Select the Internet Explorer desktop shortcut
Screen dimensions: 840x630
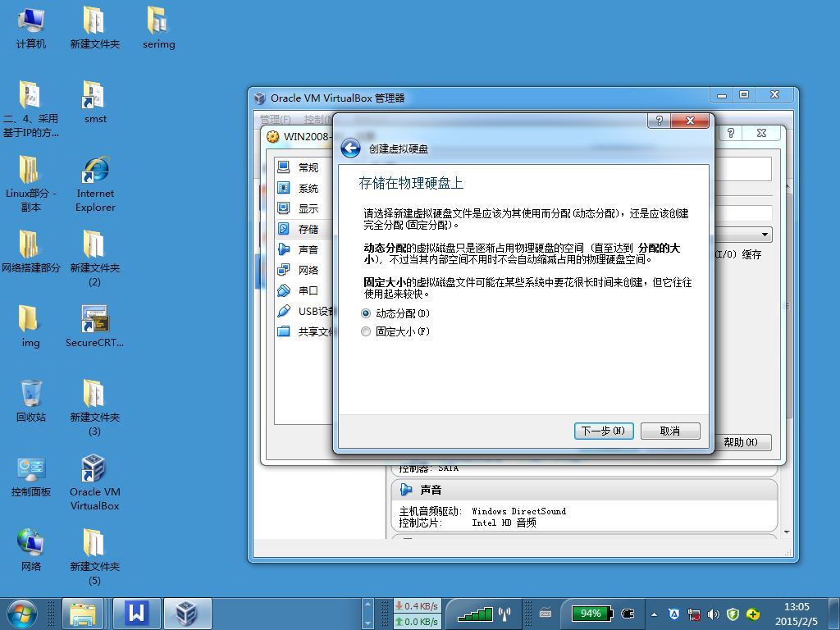click(x=95, y=185)
